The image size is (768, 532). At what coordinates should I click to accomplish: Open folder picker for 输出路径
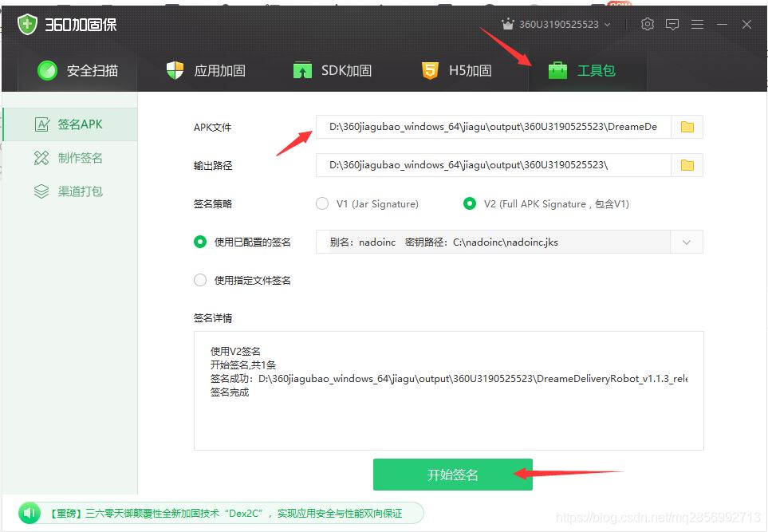click(x=687, y=165)
